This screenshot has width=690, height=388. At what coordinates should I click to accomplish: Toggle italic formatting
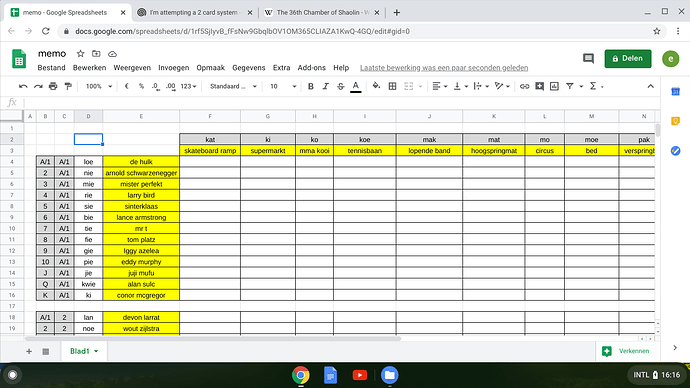pos(326,86)
